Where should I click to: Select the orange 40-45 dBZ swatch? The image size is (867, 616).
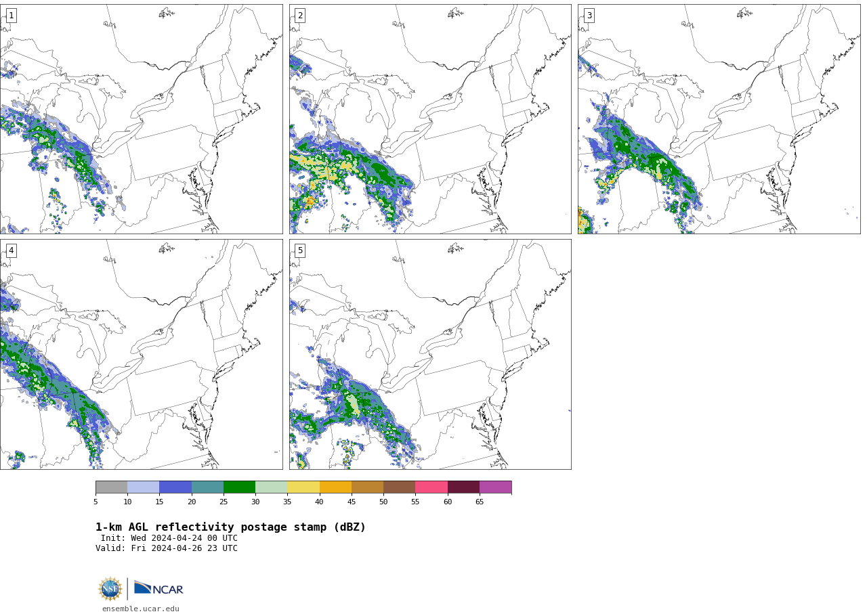[335, 487]
